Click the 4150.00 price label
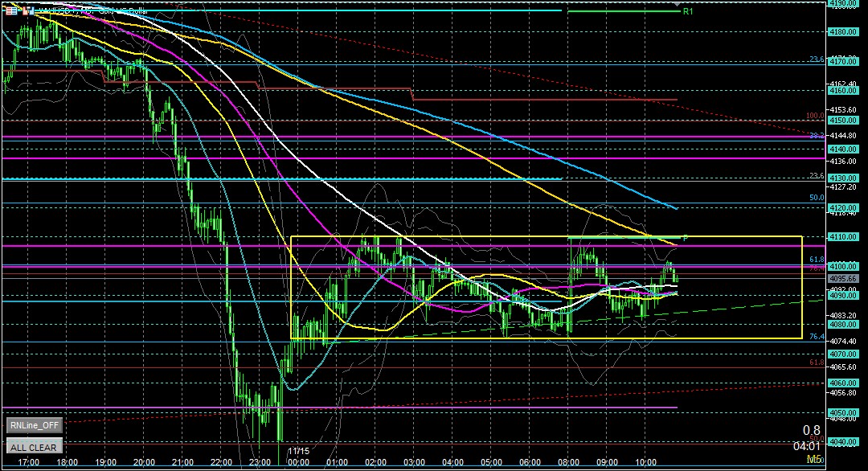This screenshot has height=471, width=868. point(843,121)
